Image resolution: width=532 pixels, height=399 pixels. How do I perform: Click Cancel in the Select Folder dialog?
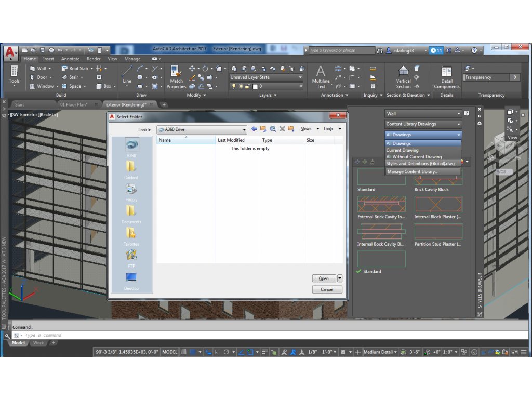(327, 290)
